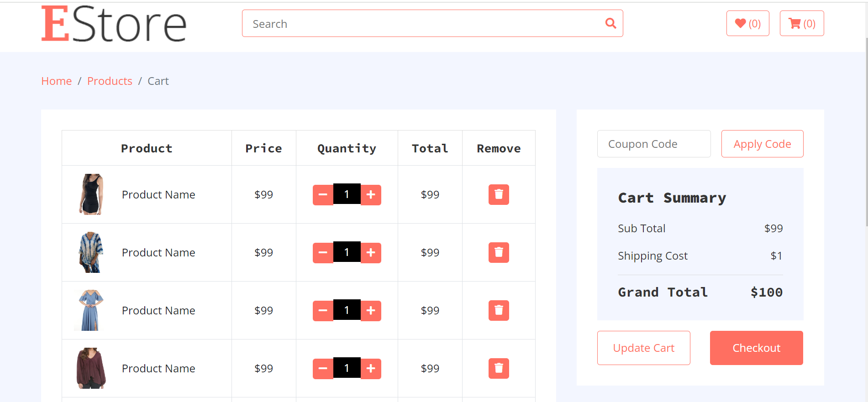The height and width of the screenshot is (402, 868).
Task: Click the "Quantity" column header
Action: pyautogui.click(x=347, y=149)
